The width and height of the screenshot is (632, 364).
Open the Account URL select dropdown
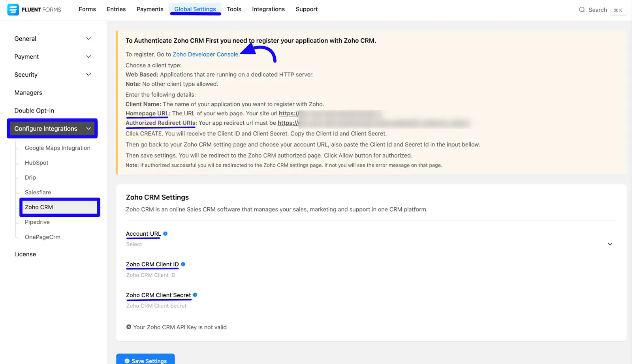click(370, 244)
